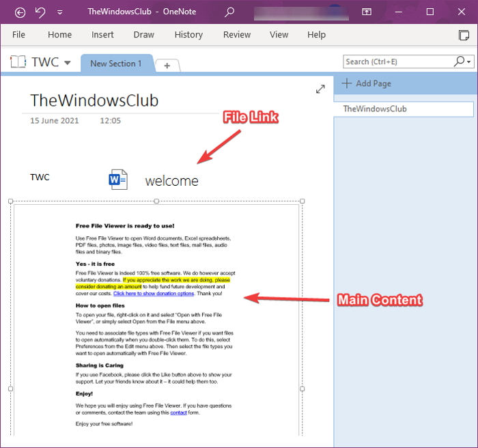Open the Help tab
Screen dimensions: 478x448
pyautogui.click(x=316, y=35)
